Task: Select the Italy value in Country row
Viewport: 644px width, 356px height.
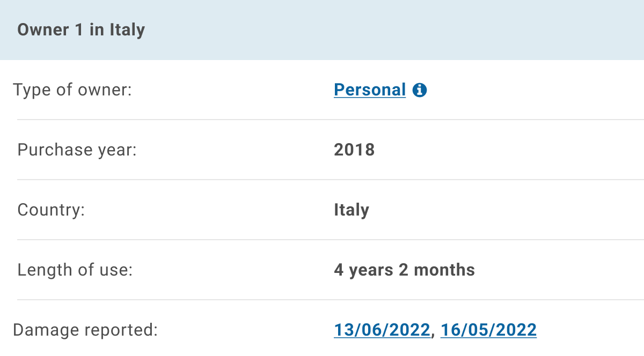Action: coord(352,210)
